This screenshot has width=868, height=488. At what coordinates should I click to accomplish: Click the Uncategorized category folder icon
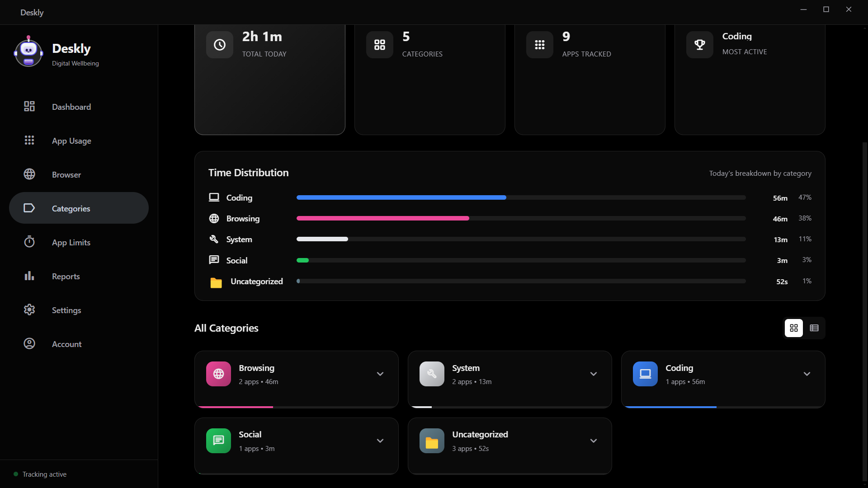point(432,441)
